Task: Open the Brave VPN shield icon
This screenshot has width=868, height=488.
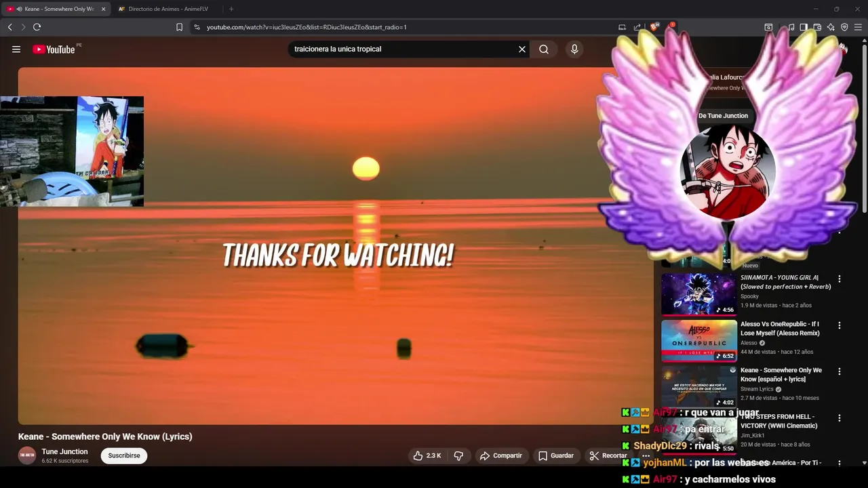Action: click(x=844, y=27)
